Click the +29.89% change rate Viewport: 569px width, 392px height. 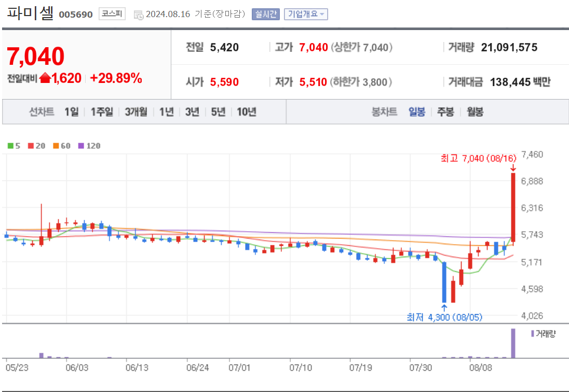tap(116, 78)
